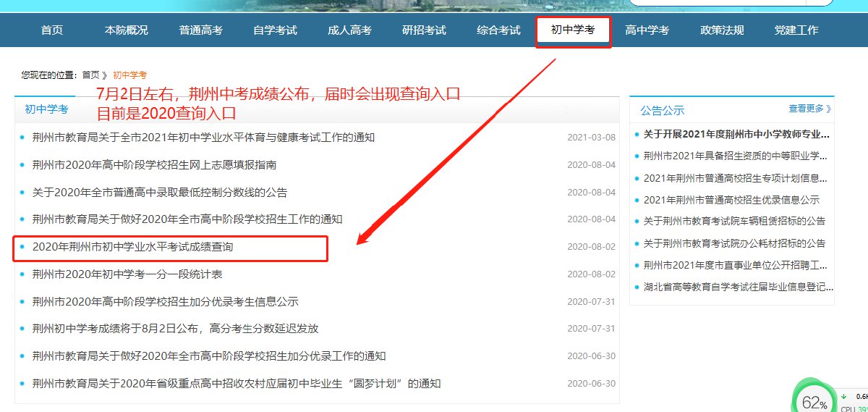Screen dimensions: 868x412
Task: Go to the 综合考试 section
Action: (x=499, y=30)
